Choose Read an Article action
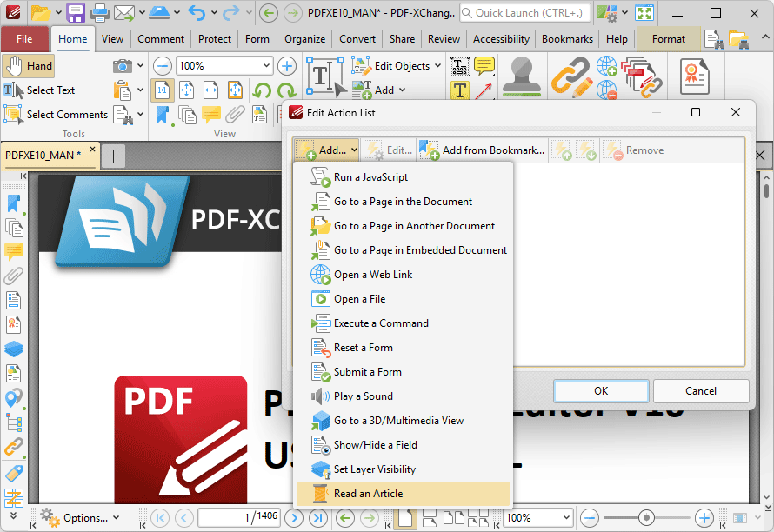 [403, 494]
